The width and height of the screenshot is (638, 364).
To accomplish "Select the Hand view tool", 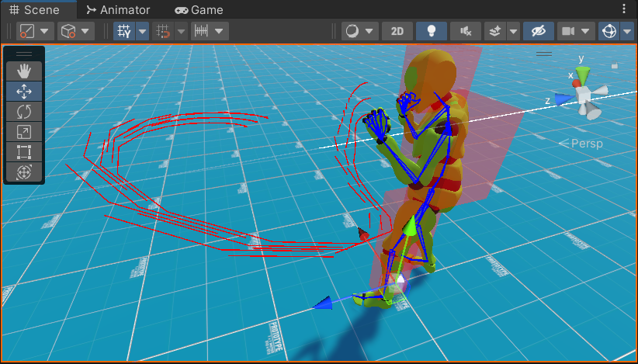I will (x=23, y=71).
